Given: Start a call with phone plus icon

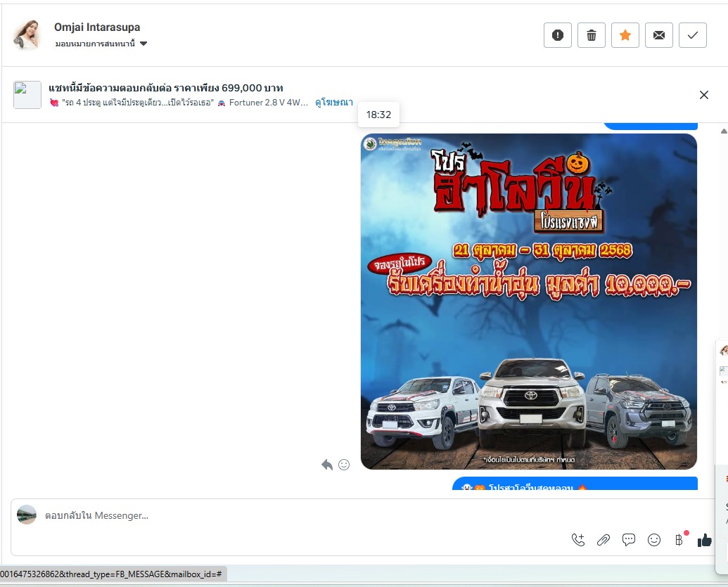Looking at the screenshot, I should tap(578, 540).
